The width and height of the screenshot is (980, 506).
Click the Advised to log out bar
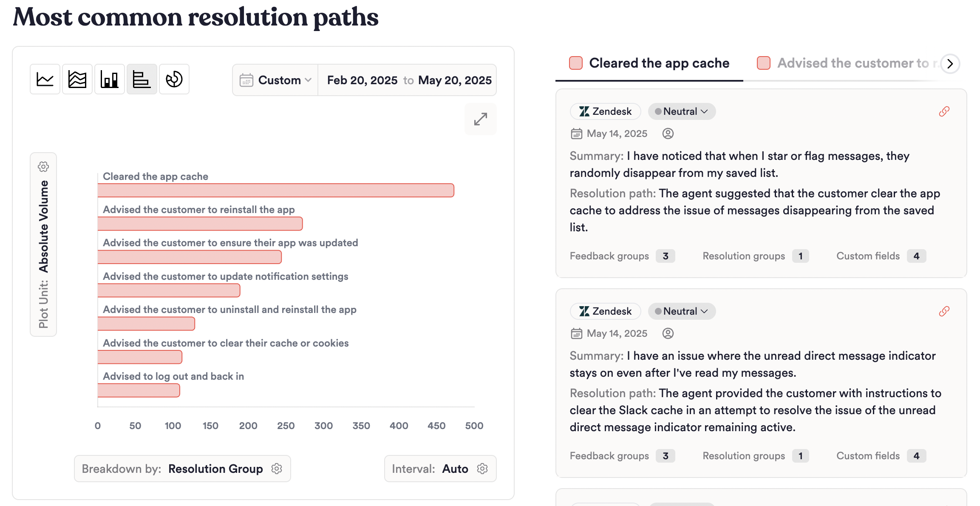pyautogui.click(x=139, y=390)
